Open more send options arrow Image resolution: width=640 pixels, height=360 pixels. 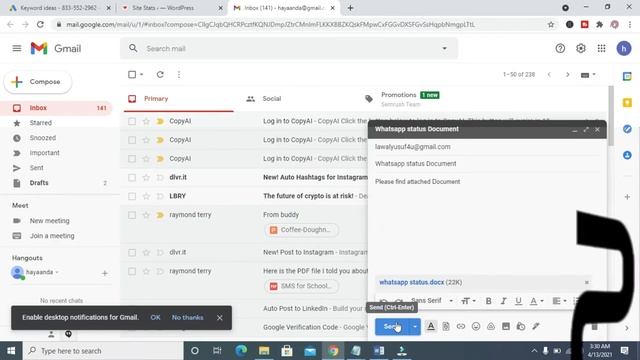click(x=415, y=327)
